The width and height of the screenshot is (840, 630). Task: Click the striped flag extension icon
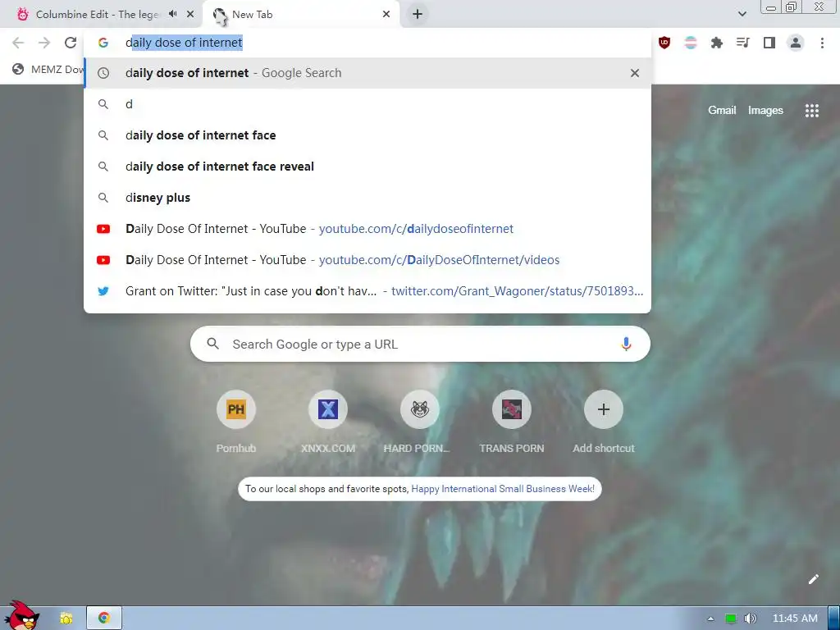[691, 43]
